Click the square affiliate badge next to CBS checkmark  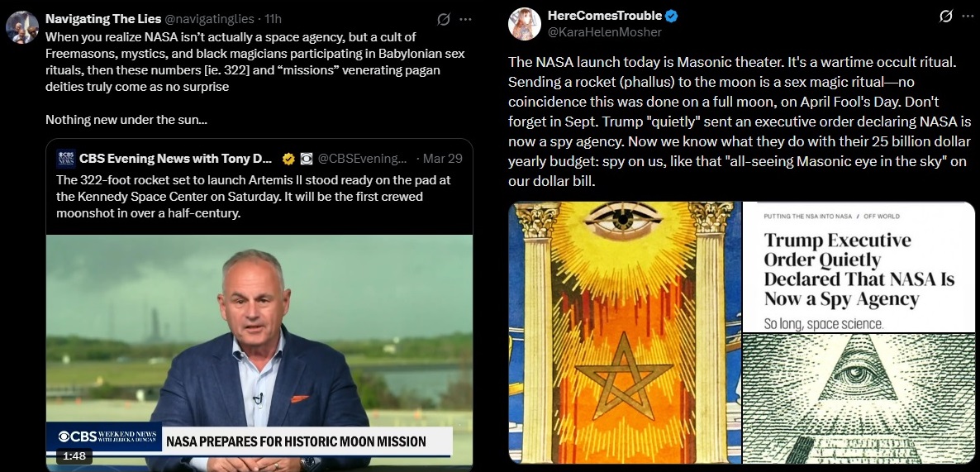click(307, 159)
